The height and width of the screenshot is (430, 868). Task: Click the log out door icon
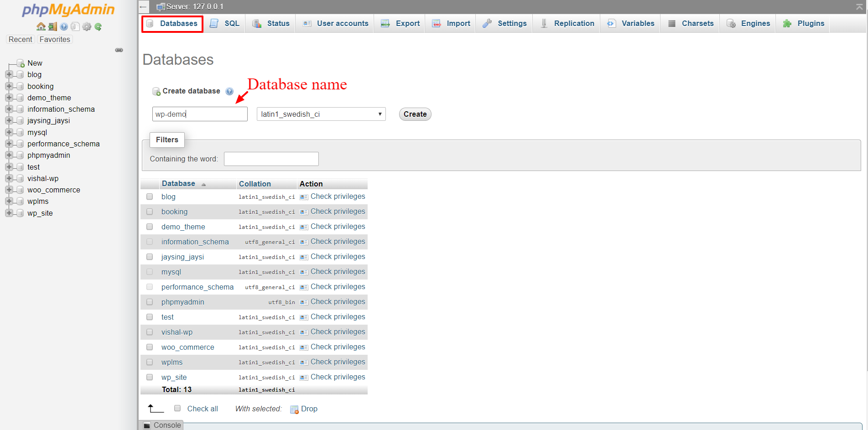point(53,26)
